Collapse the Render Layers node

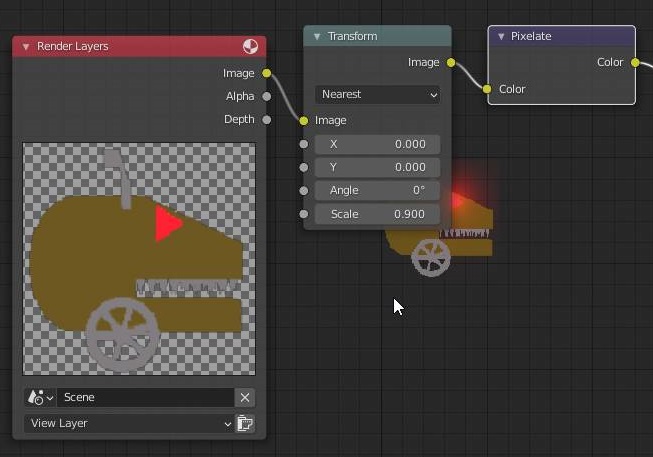point(26,47)
